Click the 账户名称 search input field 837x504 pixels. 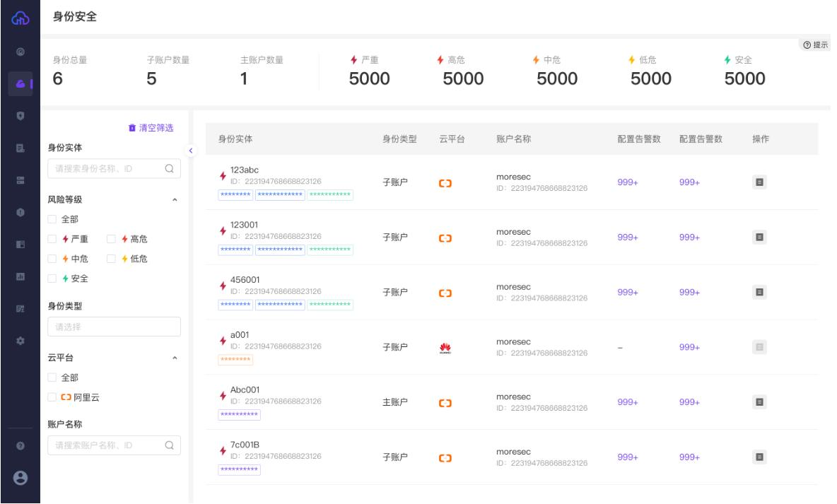114,445
